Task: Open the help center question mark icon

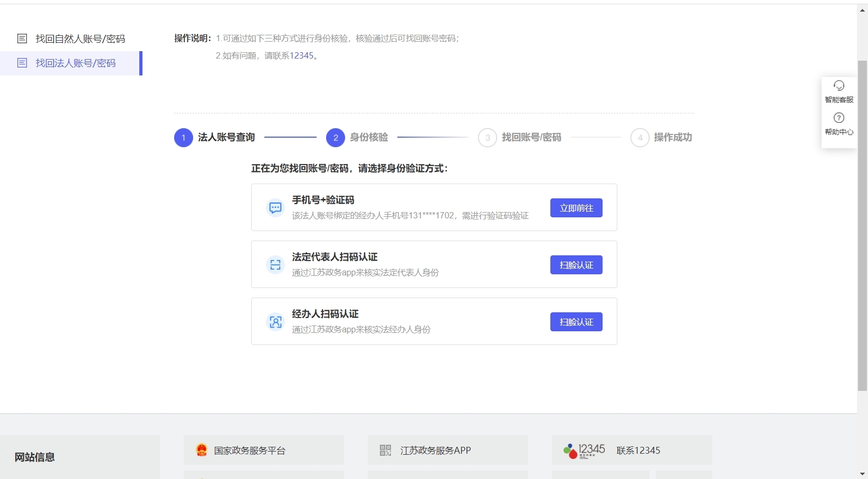Action: (838, 118)
